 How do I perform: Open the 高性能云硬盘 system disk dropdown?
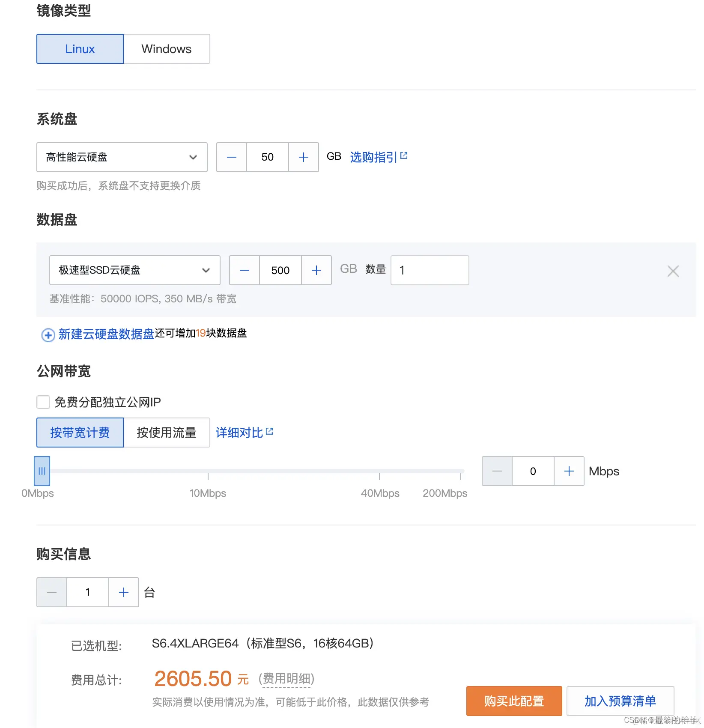(122, 157)
